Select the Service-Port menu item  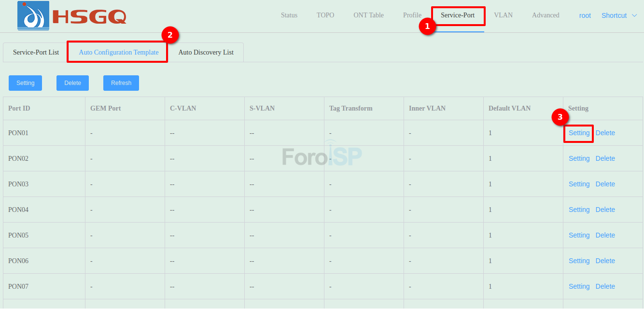click(x=458, y=15)
